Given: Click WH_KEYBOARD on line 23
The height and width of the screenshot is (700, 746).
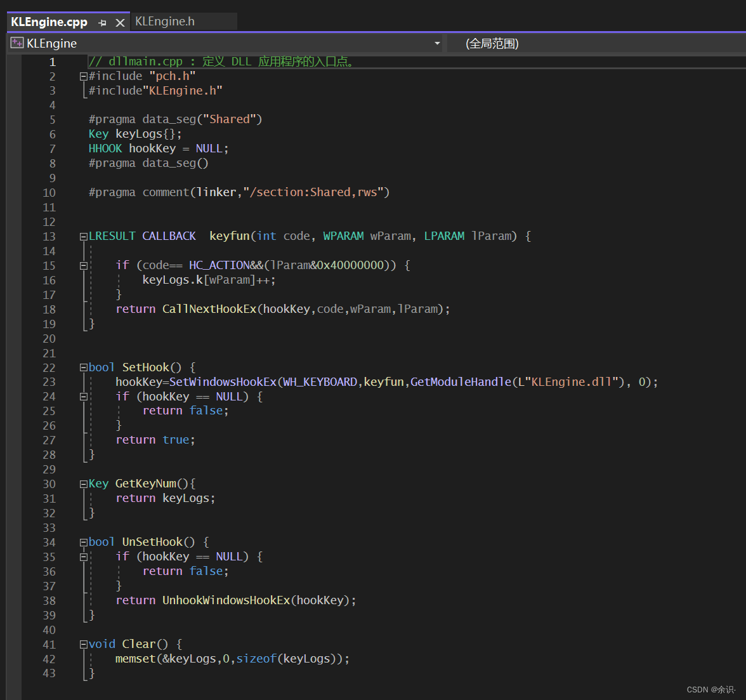Looking at the screenshot, I should 320,382.
